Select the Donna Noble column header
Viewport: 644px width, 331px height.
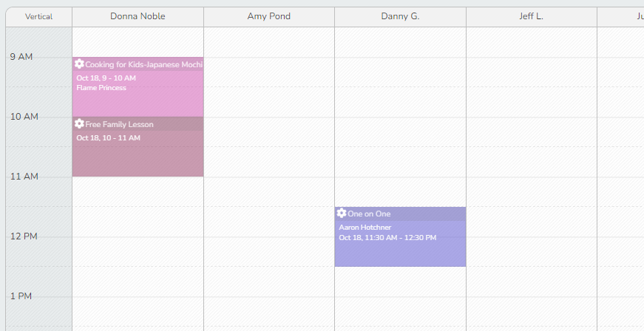coord(138,16)
